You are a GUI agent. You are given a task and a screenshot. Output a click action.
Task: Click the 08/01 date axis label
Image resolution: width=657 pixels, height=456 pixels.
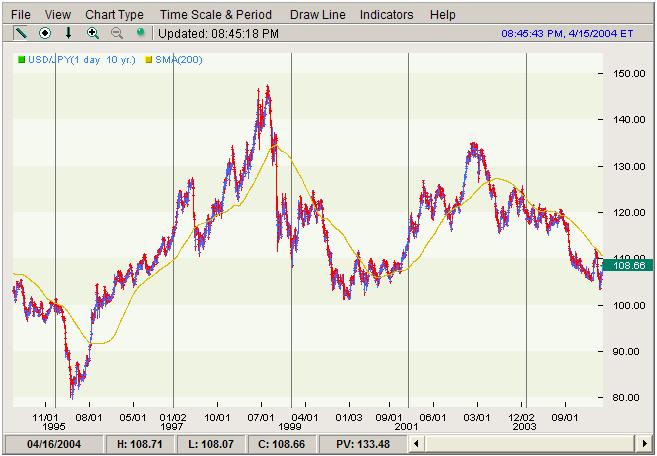click(x=89, y=417)
